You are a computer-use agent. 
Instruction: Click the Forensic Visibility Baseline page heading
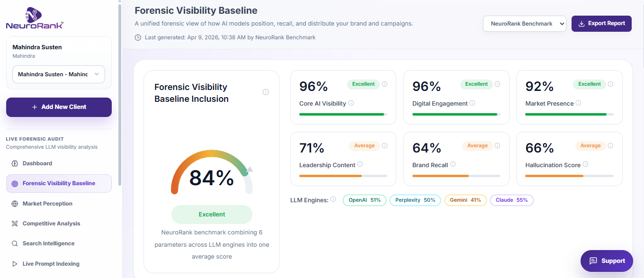tap(196, 10)
